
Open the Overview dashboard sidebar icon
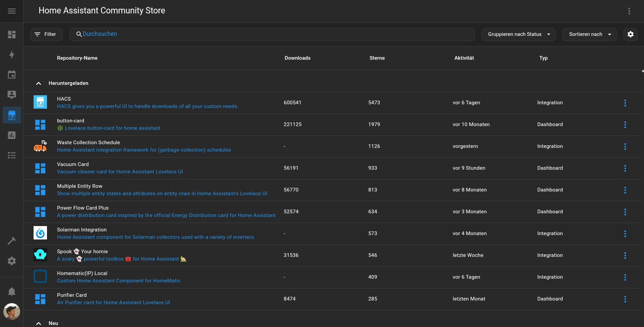[12, 35]
